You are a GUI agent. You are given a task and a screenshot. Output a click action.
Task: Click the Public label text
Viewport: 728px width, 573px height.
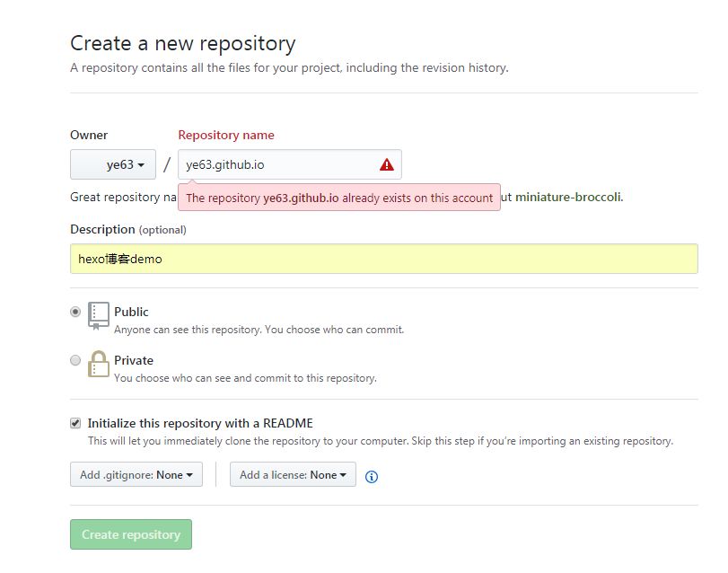coord(131,312)
